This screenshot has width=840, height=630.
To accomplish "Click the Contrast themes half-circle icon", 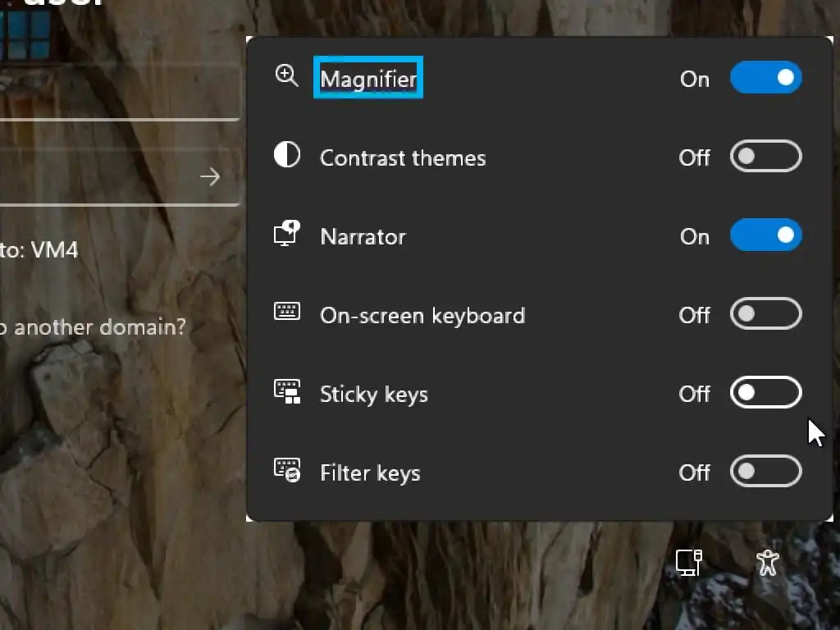I will (286, 155).
